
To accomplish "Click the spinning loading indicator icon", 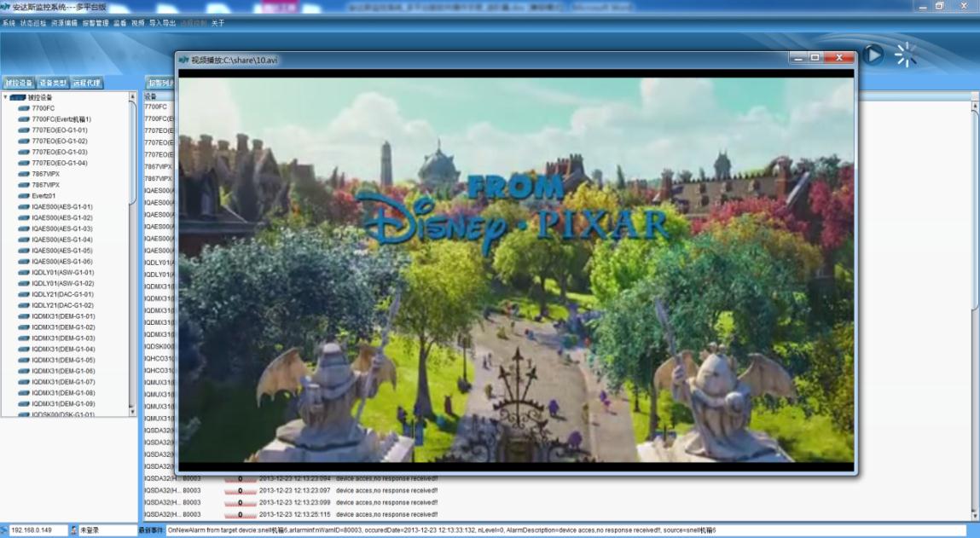I will (x=906, y=55).
